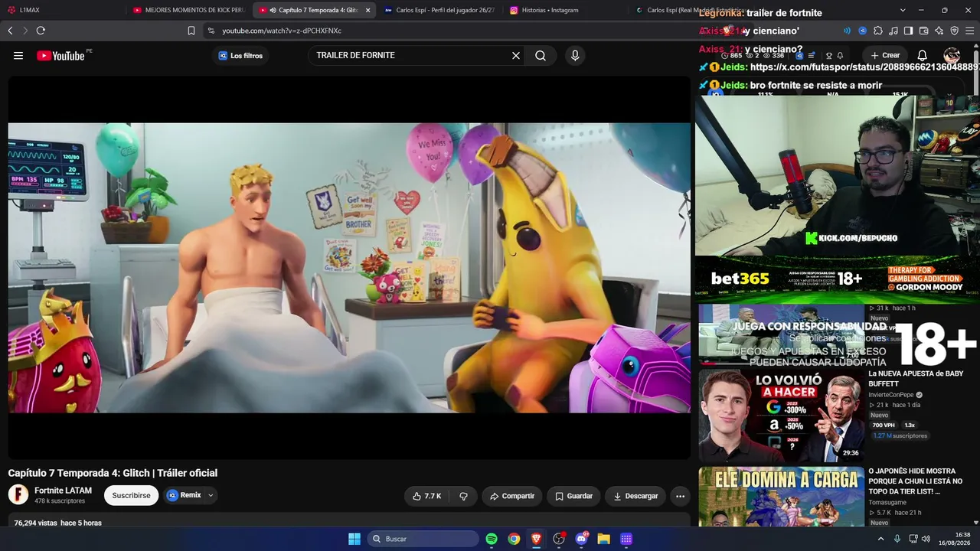980x551 pixels.
Task: Click the browser address bar URL
Action: pyautogui.click(x=282, y=31)
